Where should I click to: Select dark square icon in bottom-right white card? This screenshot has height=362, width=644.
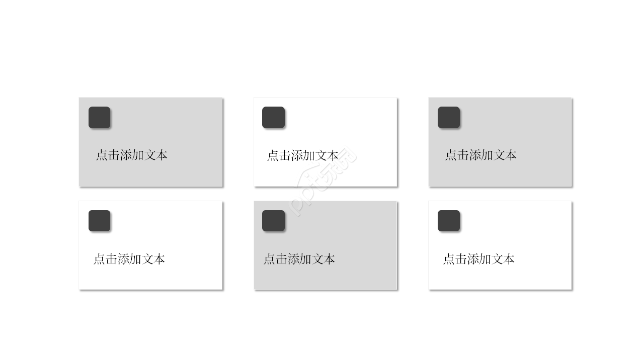448,221
